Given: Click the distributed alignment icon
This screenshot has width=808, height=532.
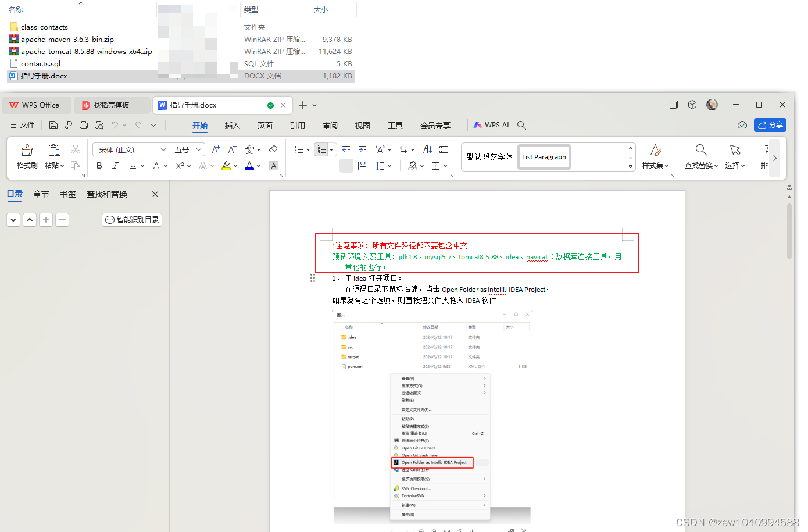Looking at the screenshot, I should click(x=363, y=166).
